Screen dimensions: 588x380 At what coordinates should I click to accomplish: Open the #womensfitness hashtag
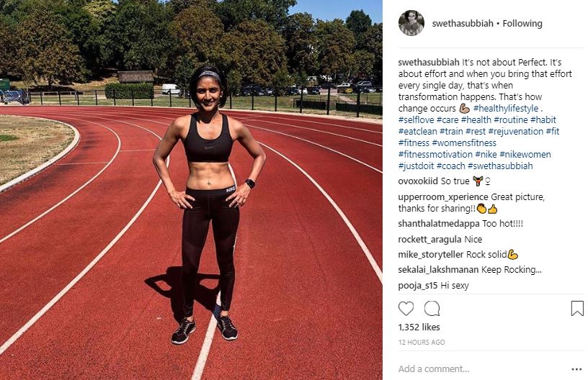(464, 143)
